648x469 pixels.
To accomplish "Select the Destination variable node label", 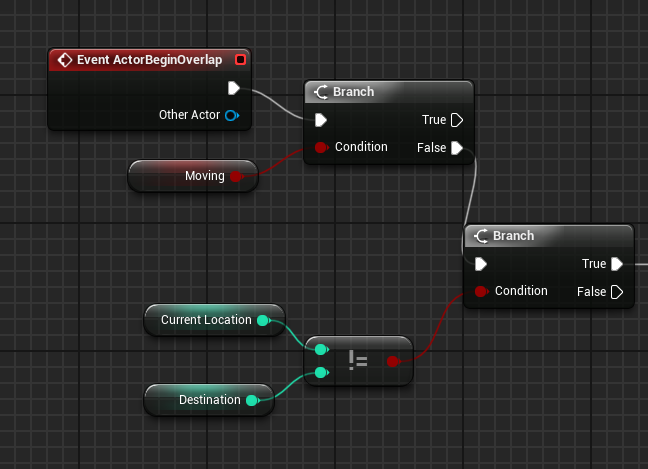I will pos(209,400).
